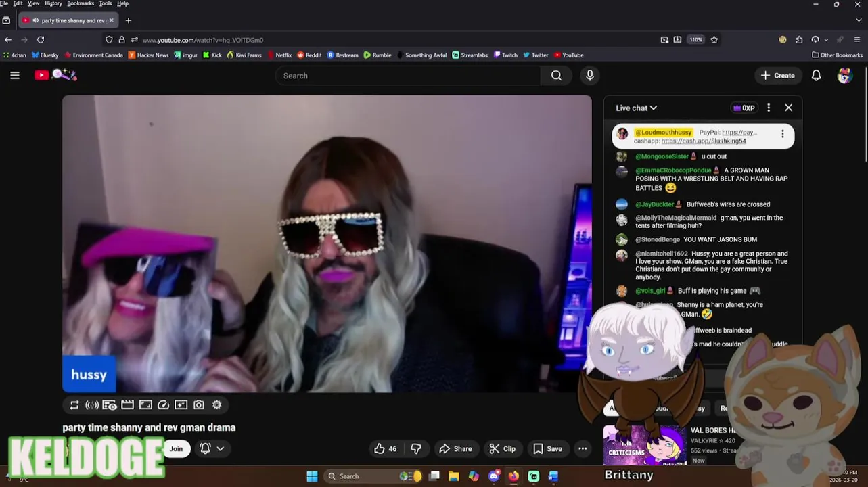Open Firefox from the taskbar
The width and height of the screenshot is (868, 487).
click(x=513, y=476)
